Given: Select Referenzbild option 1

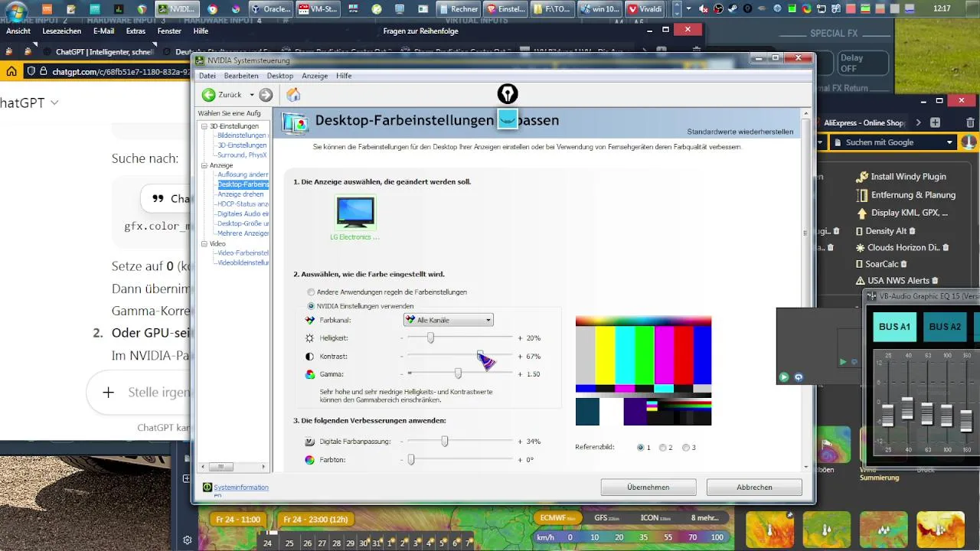Looking at the screenshot, I should tap(641, 448).
